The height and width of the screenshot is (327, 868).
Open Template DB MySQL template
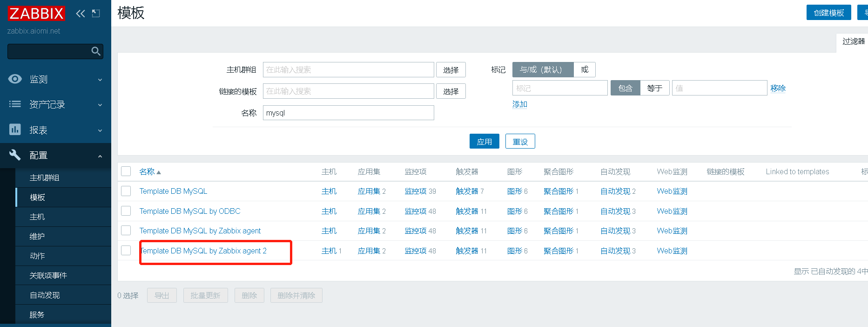pyautogui.click(x=173, y=191)
